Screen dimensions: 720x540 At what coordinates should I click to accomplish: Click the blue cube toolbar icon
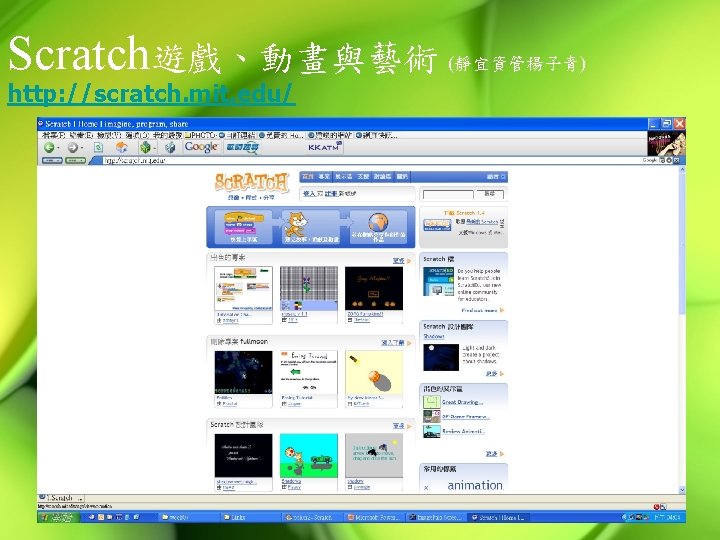coord(170,147)
